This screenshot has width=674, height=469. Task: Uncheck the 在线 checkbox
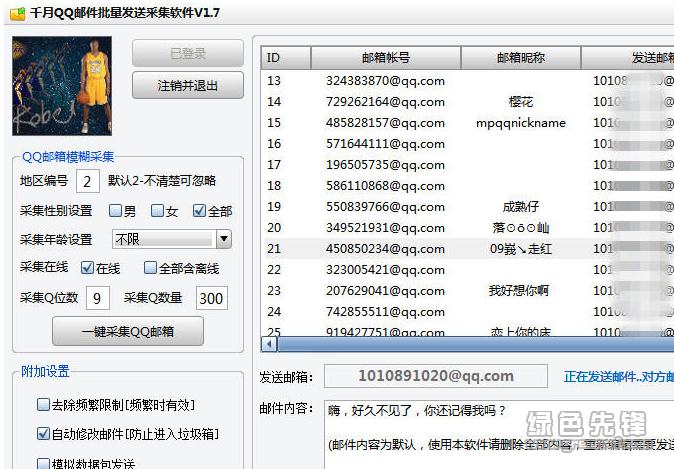click(x=87, y=268)
